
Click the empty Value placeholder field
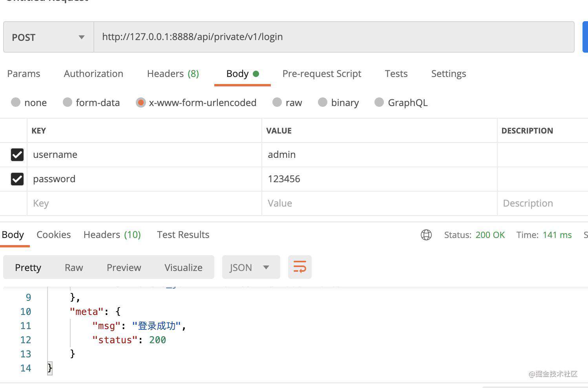[379, 203]
